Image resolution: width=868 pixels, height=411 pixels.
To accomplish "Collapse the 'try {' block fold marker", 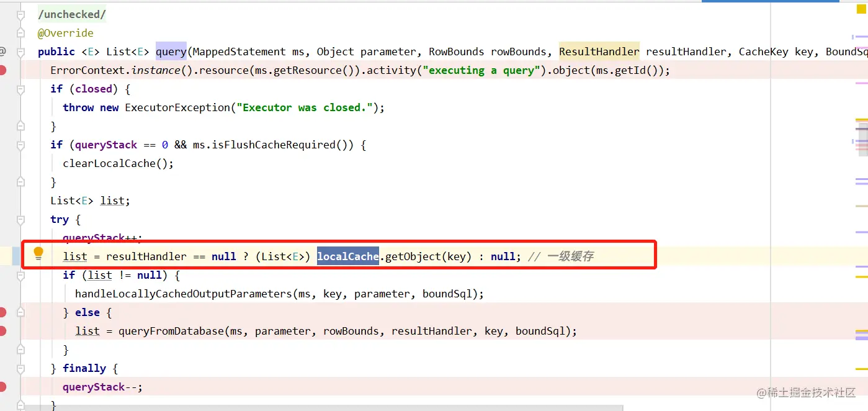I will point(20,219).
